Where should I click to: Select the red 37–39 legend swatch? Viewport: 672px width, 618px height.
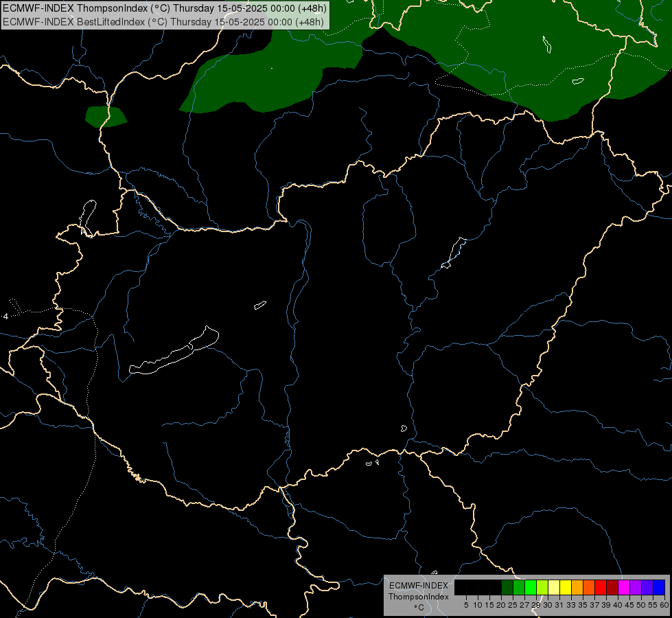tap(601, 587)
